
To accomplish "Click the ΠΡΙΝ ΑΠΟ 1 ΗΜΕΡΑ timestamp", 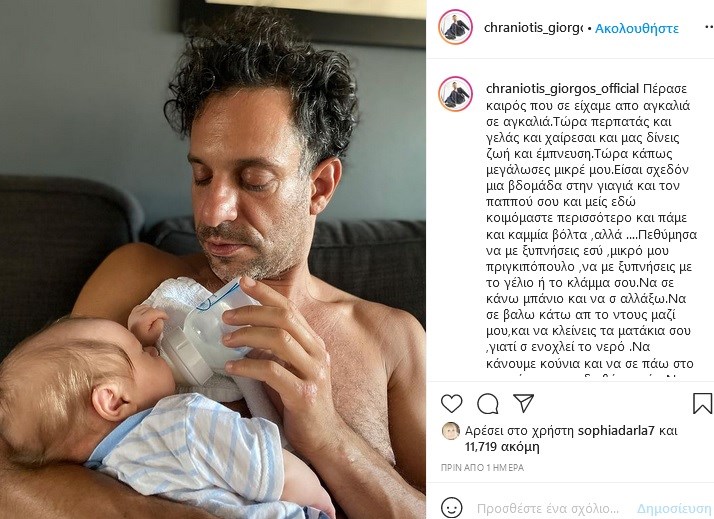I will 482,468.
